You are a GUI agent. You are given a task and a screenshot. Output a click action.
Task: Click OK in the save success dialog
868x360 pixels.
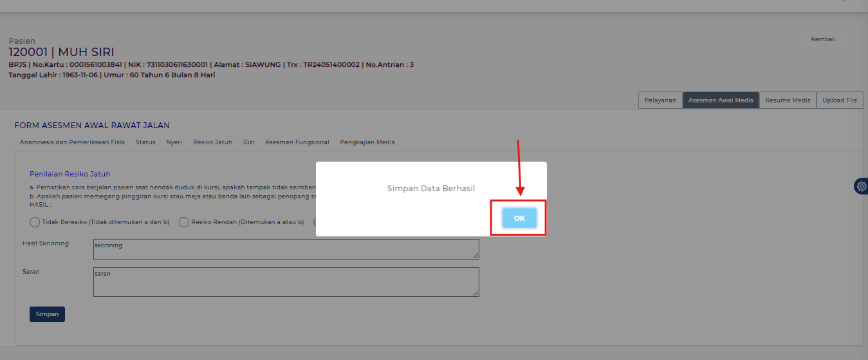tap(519, 218)
